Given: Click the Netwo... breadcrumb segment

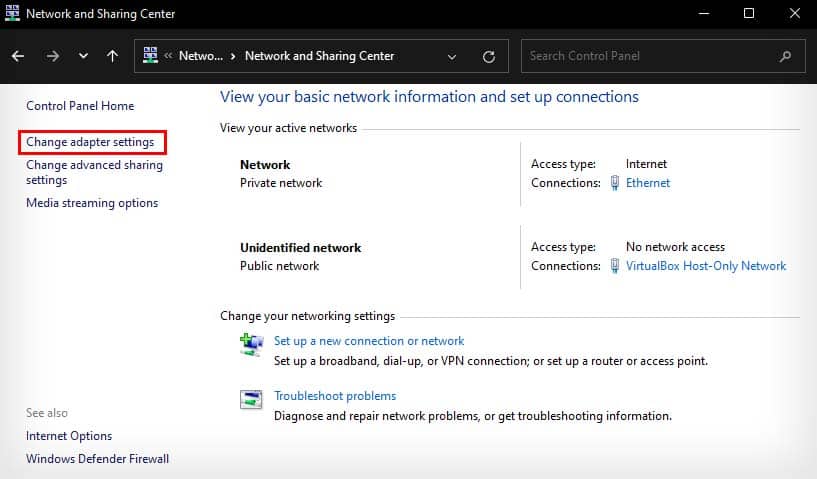Looking at the screenshot, I should tap(201, 56).
